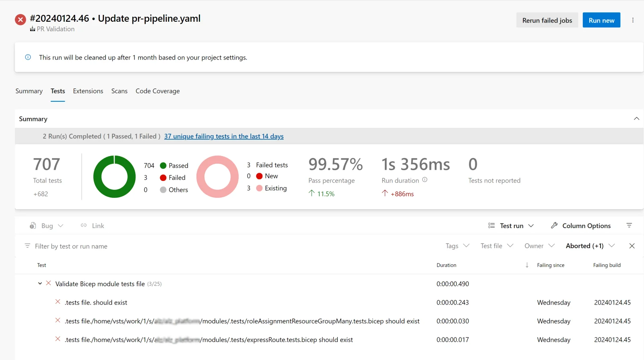This screenshot has height=360, width=644.
Task: Open the Aborted (+1) outcome dropdown
Action: (x=590, y=246)
